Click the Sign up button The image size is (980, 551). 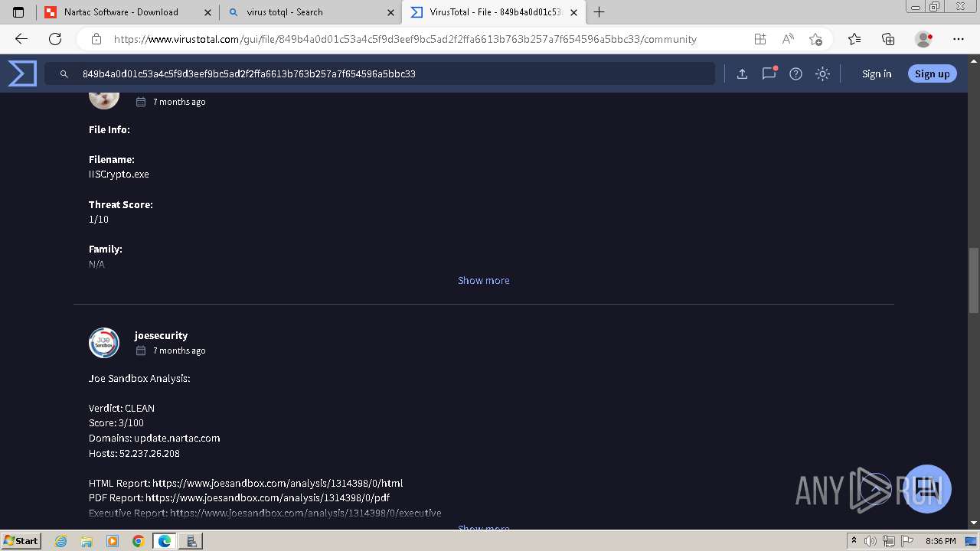click(x=932, y=73)
